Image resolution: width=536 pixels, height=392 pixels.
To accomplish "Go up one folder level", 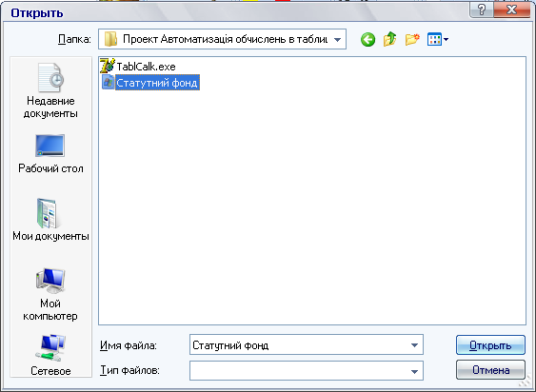I will tap(389, 39).
